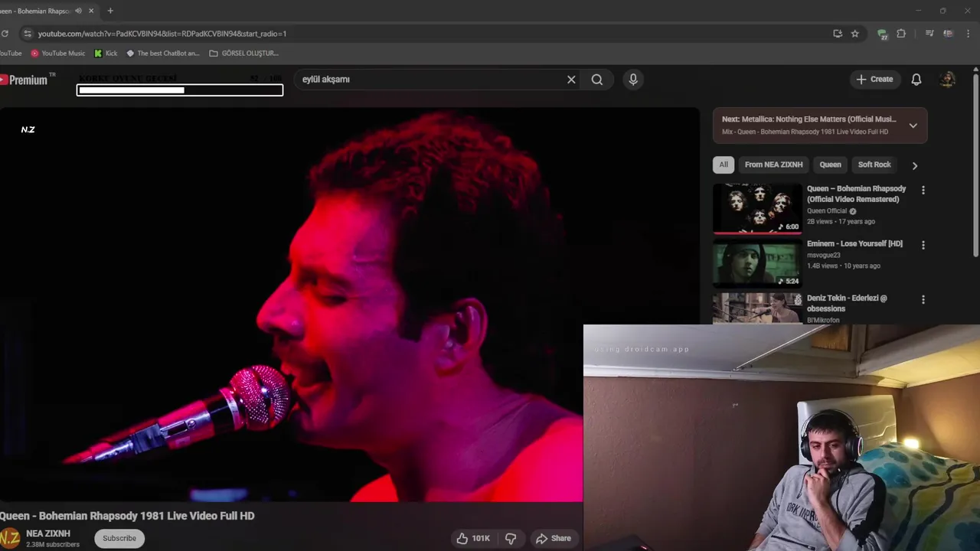Open options menu for Deniz Tekin Ederlezi
The height and width of the screenshot is (551, 980).
point(923,300)
